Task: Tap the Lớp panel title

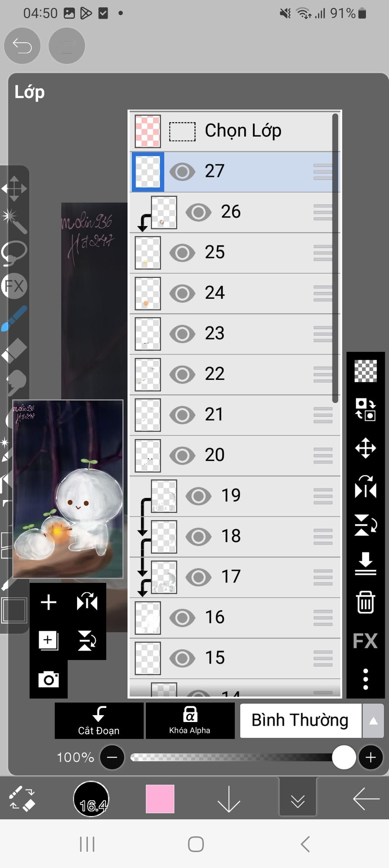Action: [30, 93]
